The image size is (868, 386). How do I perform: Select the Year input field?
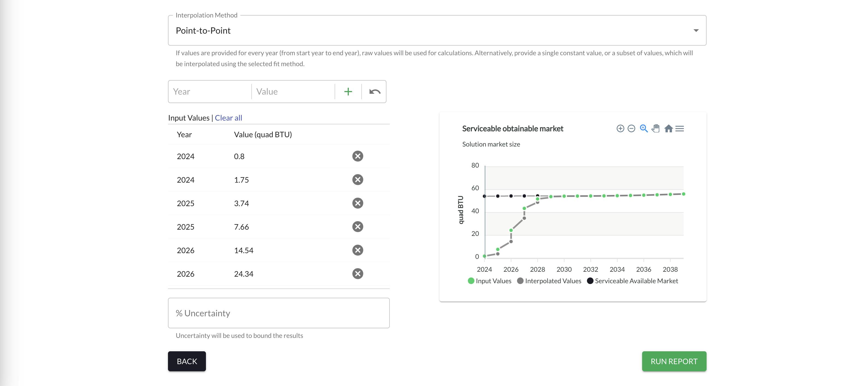pyautogui.click(x=210, y=91)
